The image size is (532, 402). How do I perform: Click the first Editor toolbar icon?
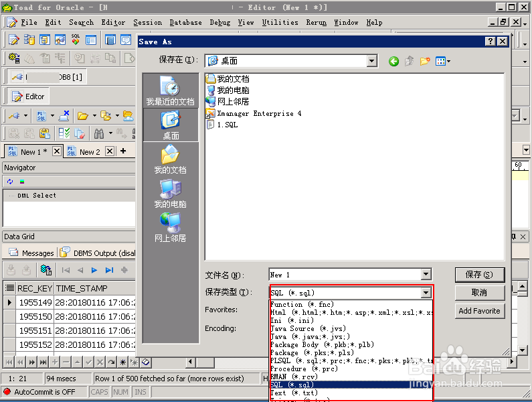pyautogui.click(x=14, y=40)
